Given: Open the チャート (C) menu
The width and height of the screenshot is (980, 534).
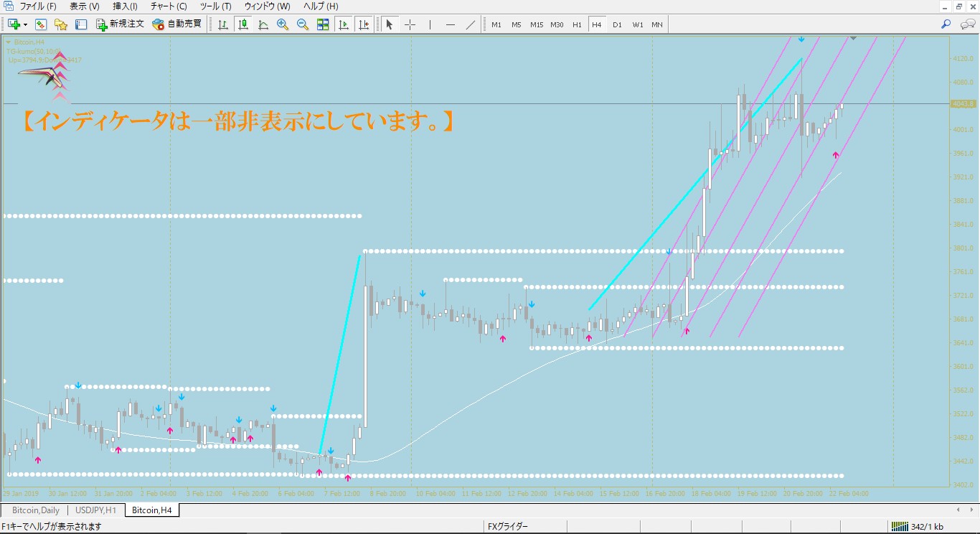Looking at the screenshot, I should 169,6.
